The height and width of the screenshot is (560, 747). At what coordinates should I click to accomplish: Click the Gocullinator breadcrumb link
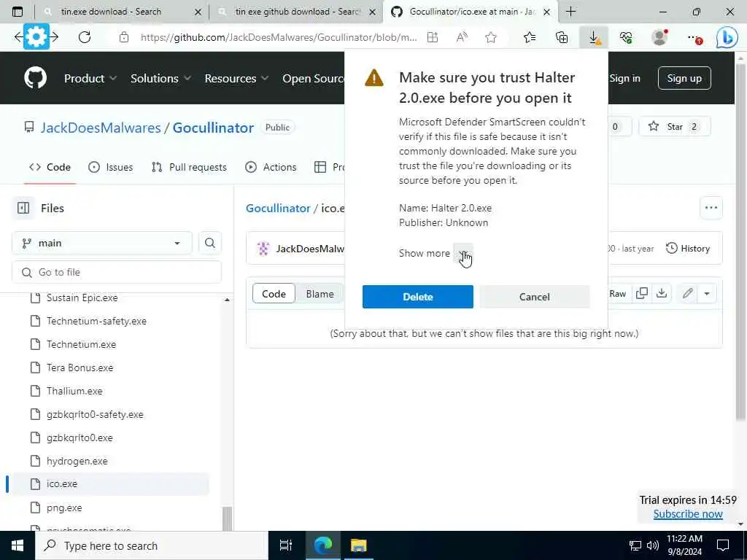click(278, 208)
